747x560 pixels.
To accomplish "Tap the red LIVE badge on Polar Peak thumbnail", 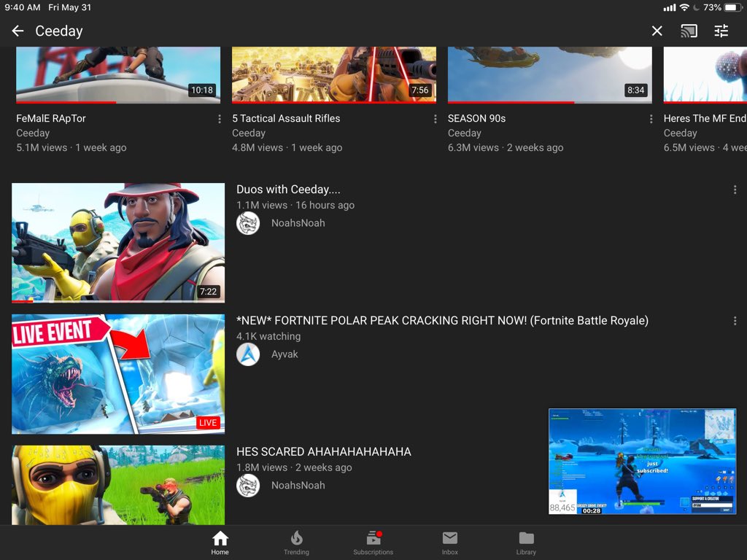I will (x=208, y=423).
